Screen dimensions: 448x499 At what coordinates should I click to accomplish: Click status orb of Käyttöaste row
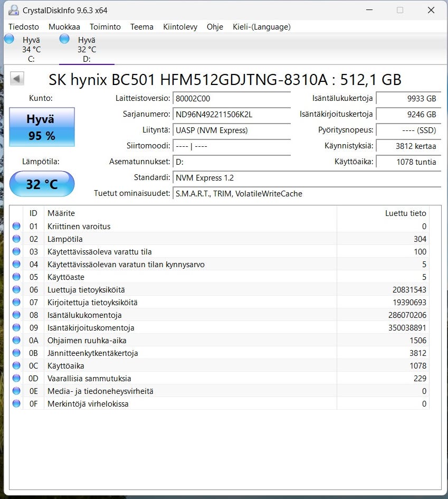tap(16, 277)
